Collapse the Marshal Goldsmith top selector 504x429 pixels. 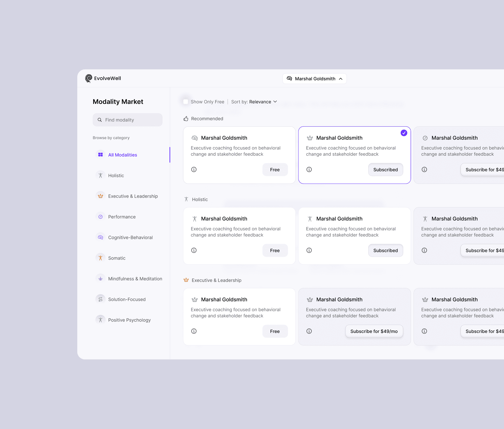[x=314, y=79]
